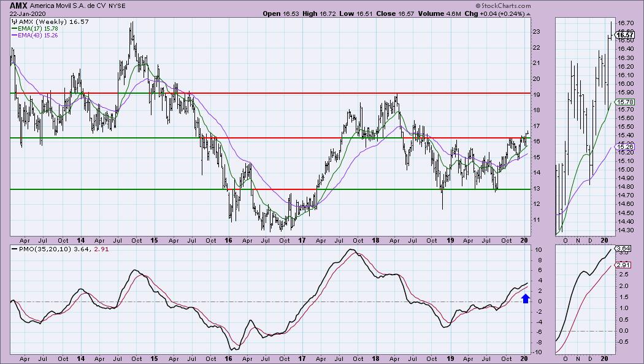Open the StockCharts.com copyright link
Viewport: 644px width, 364px height.
pyautogui.click(x=503, y=6)
